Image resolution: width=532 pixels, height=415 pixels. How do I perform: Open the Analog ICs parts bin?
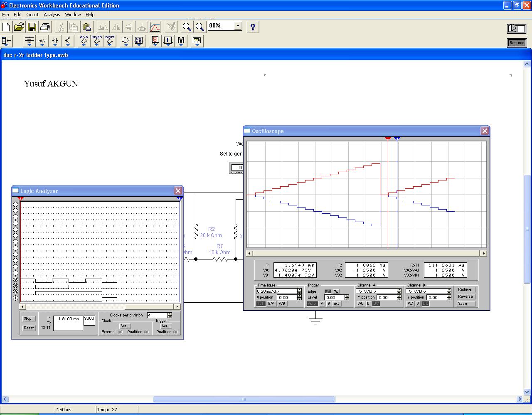point(84,41)
